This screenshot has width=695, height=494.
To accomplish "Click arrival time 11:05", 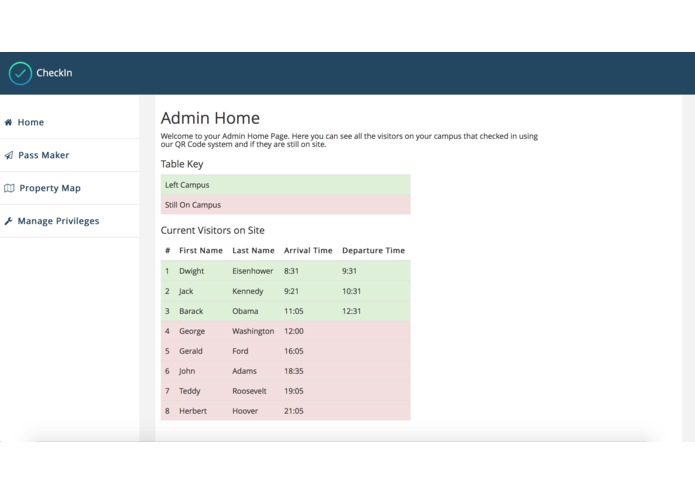I will click(294, 311).
